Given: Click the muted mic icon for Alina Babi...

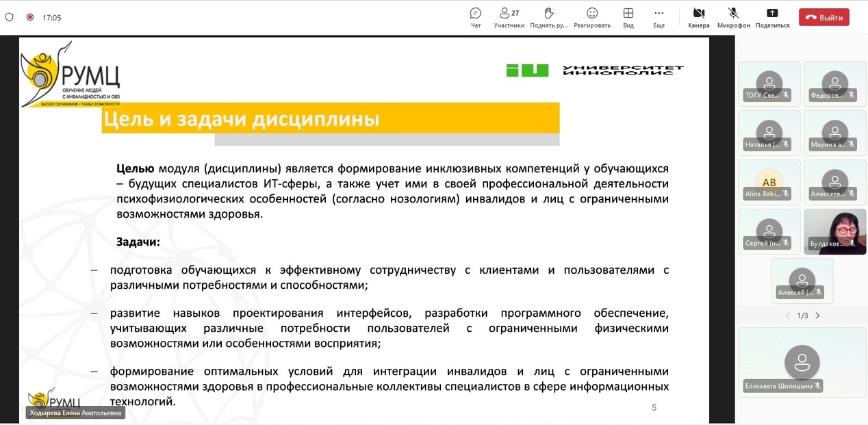Looking at the screenshot, I should point(786,194).
